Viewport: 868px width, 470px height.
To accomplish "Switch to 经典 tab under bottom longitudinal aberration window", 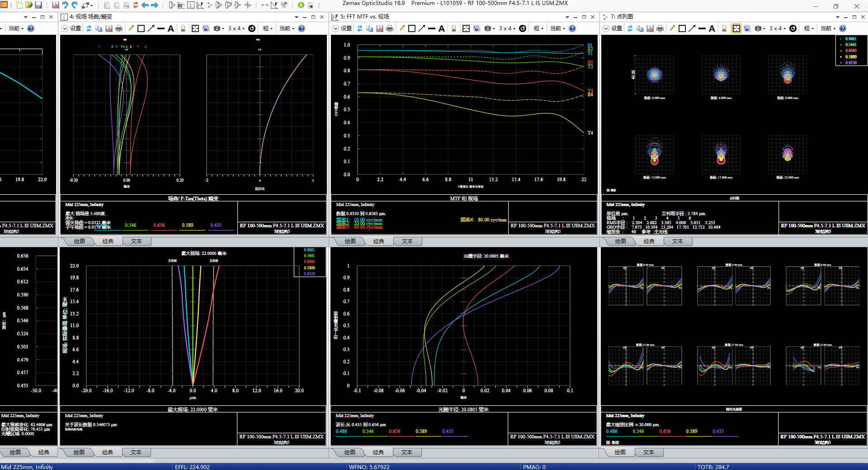I will (378, 452).
